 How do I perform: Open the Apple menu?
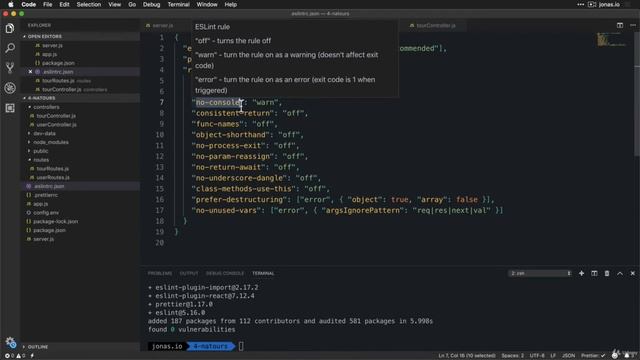(11, 4)
